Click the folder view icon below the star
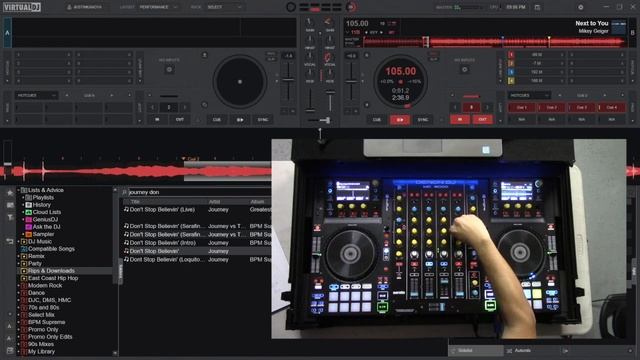Image resolution: width=640 pixels, height=360 pixels. [10, 205]
